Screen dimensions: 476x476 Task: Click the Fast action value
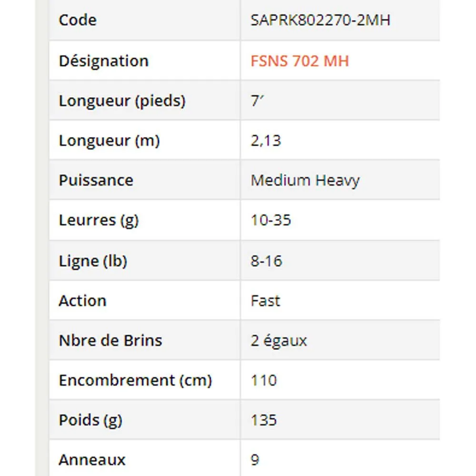pyautogui.click(x=265, y=301)
